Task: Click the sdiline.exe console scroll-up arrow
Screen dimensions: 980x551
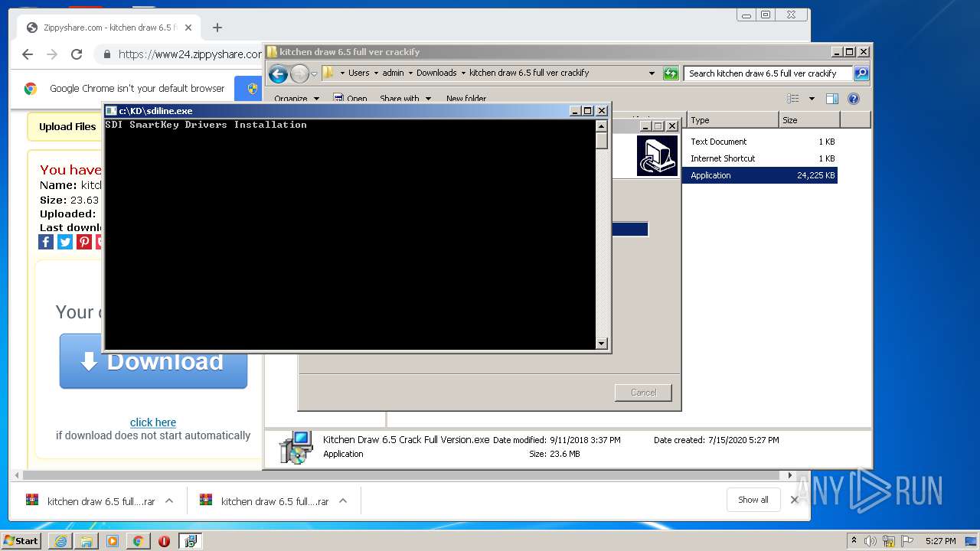Action: click(x=602, y=126)
